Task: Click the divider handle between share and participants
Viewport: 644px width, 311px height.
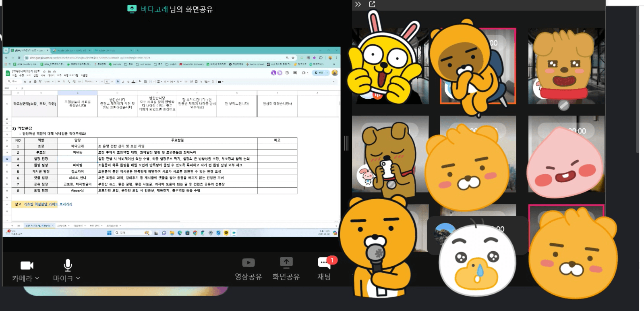Action: pos(346,143)
